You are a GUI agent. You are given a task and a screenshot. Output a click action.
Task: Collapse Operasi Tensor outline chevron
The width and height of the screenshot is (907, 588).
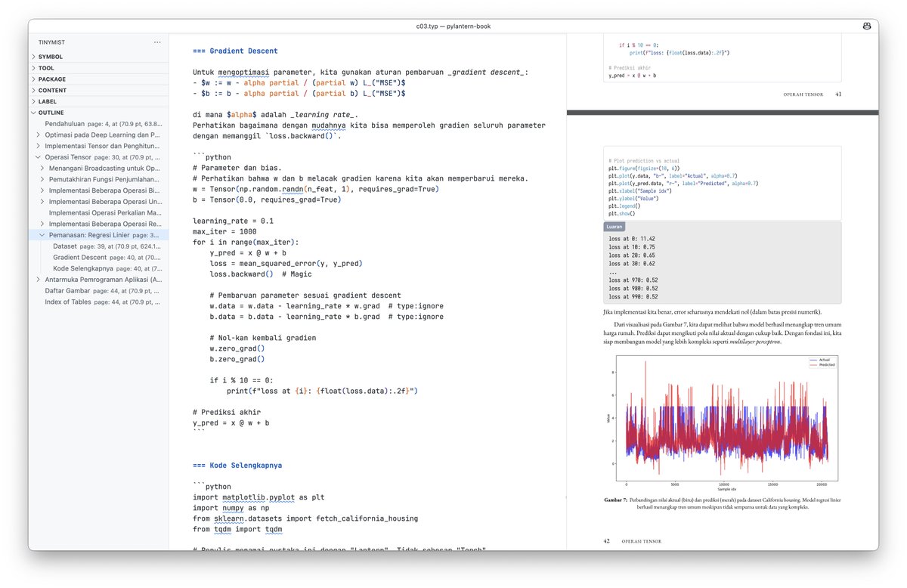click(x=38, y=157)
